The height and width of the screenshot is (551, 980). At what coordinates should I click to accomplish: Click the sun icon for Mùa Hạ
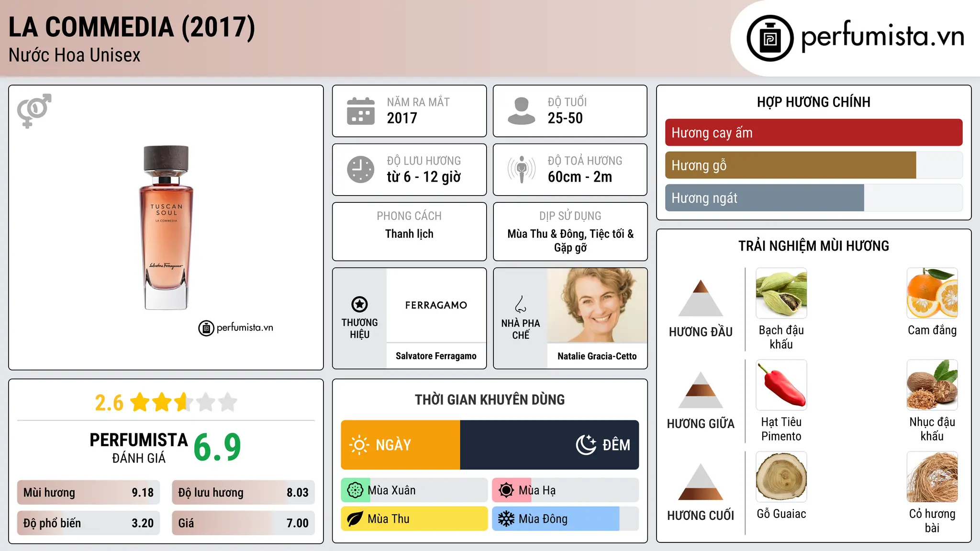506,490
